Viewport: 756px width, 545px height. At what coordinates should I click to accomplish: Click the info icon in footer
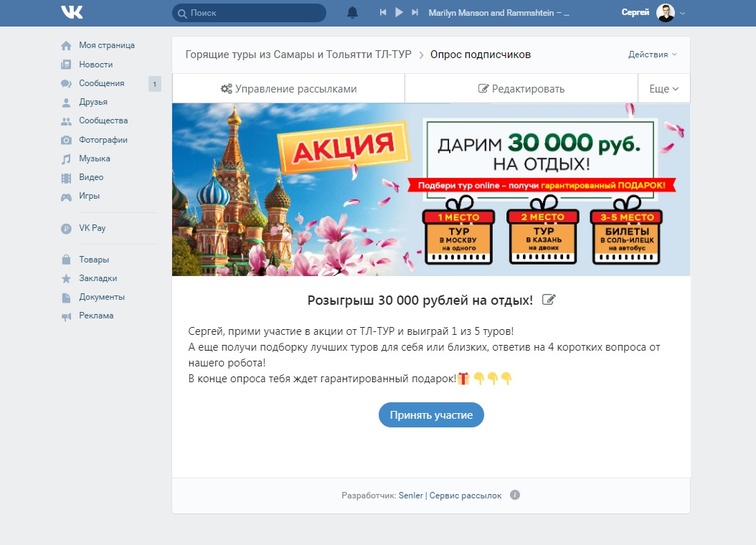(x=515, y=495)
